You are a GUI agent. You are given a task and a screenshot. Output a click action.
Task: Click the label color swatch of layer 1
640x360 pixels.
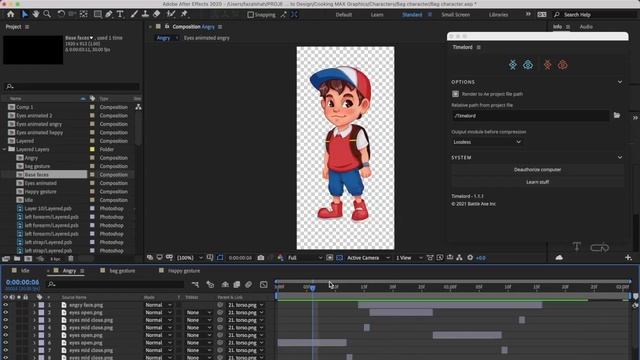click(x=41, y=305)
